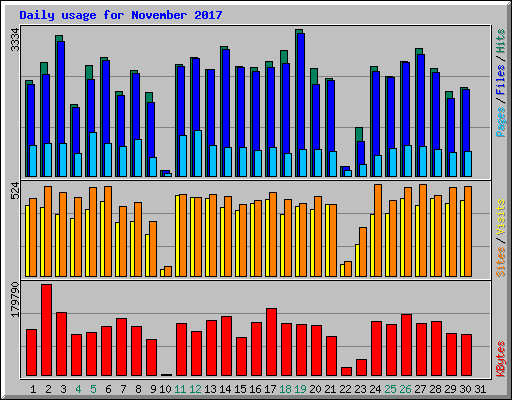
Task: Click day label 2 on x-axis
Action: click(48, 389)
